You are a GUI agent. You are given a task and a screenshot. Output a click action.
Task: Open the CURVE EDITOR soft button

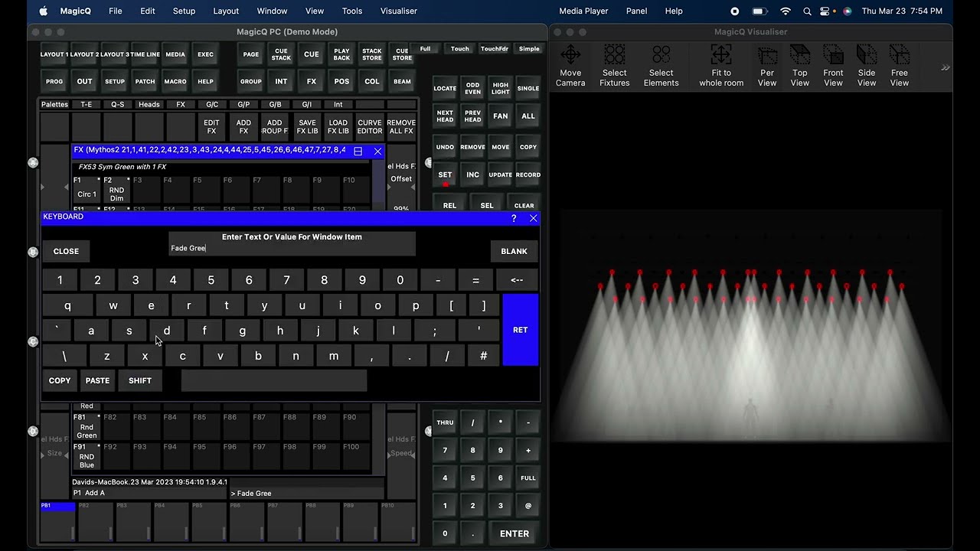370,127
